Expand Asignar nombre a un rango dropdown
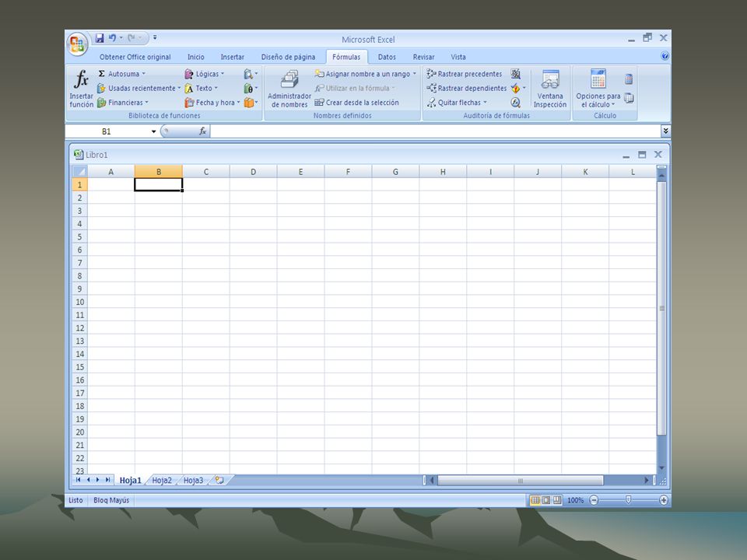The image size is (747, 560). (415, 74)
